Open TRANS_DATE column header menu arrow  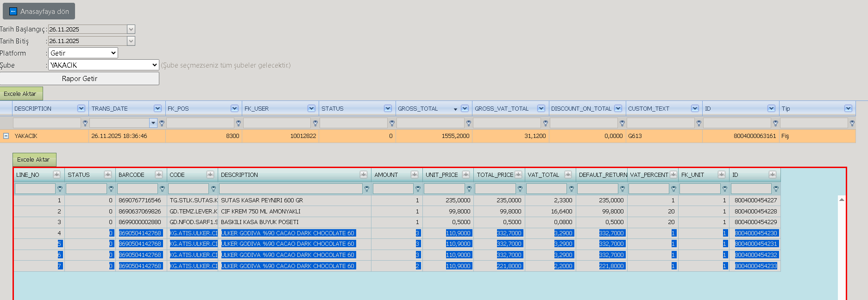tap(158, 108)
